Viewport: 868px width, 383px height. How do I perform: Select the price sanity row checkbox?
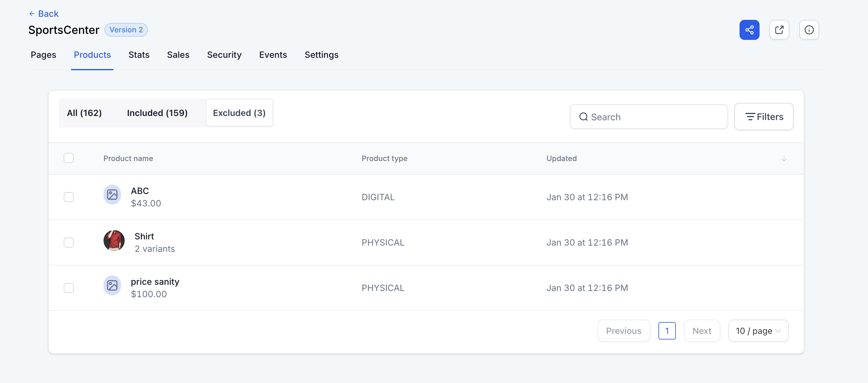[x=69, y=288]
